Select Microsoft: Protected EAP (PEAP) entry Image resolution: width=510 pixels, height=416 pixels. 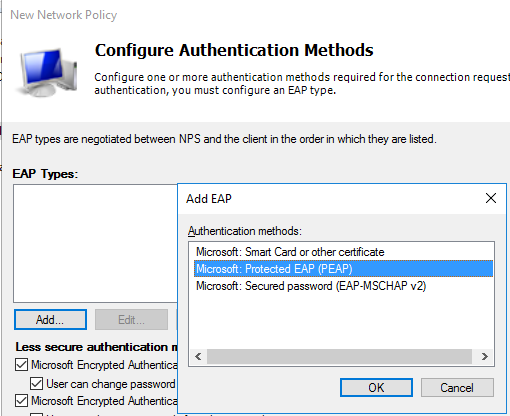coord(343,269)
